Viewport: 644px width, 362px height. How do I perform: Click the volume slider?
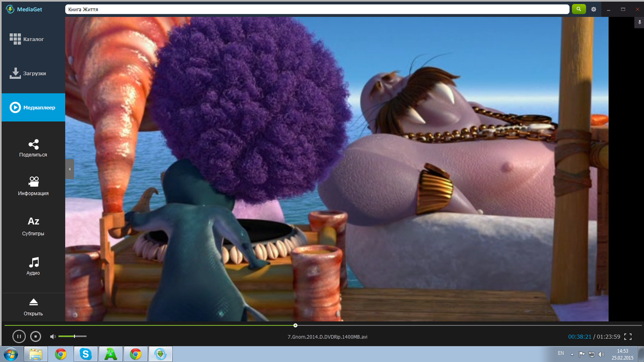72,336
